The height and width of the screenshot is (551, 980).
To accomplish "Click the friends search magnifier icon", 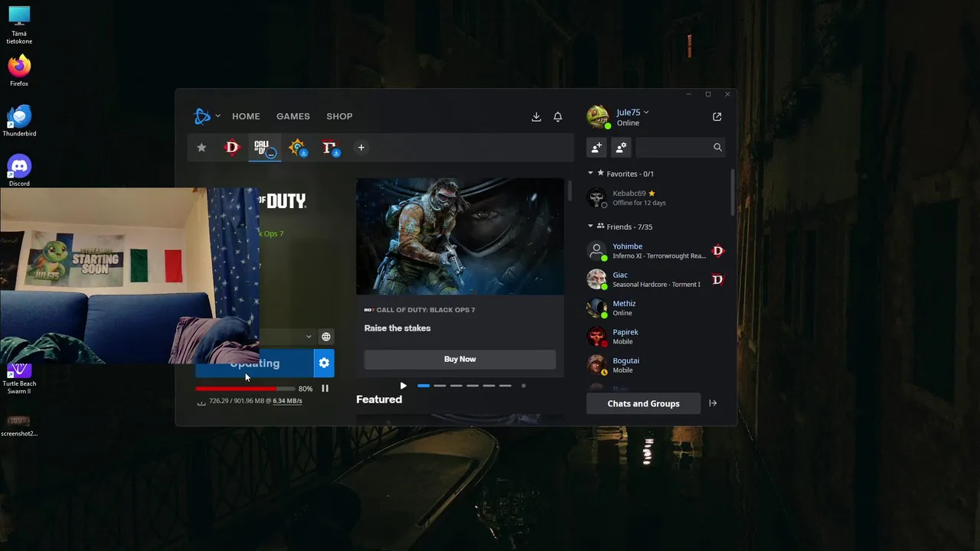I will [717, 147].
